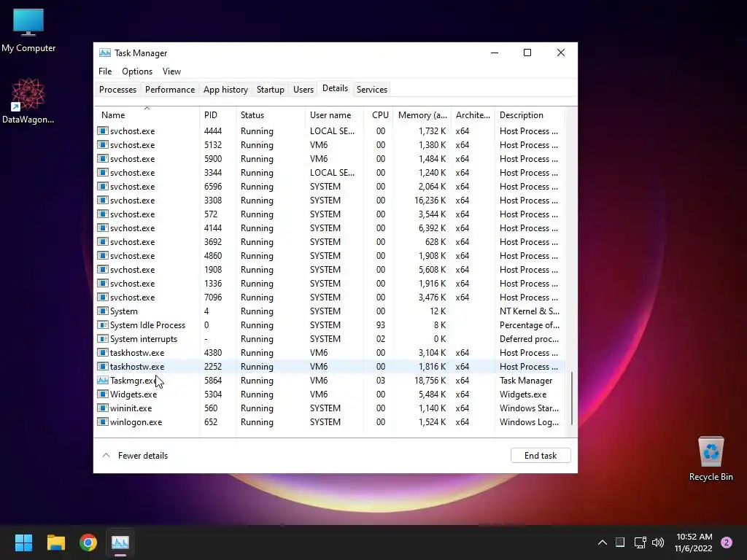Collapse view with Fewer details

pyautogui.click(x=135, y=456)
